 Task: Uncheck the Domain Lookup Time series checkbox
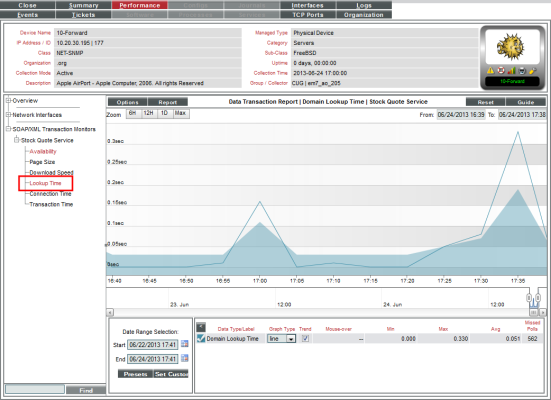coord(201,338)
